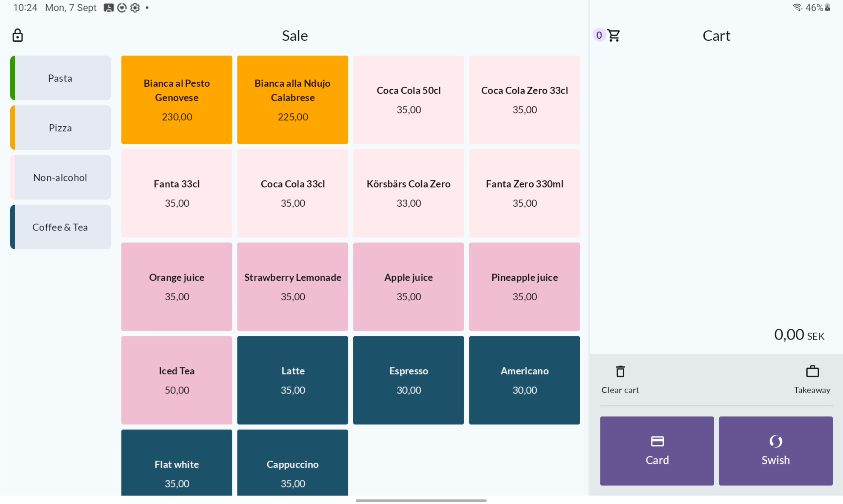This screenshot has width=843, height=504.
Task: Add Bianca al Pesto Genovese to cart
Action: 177,100
